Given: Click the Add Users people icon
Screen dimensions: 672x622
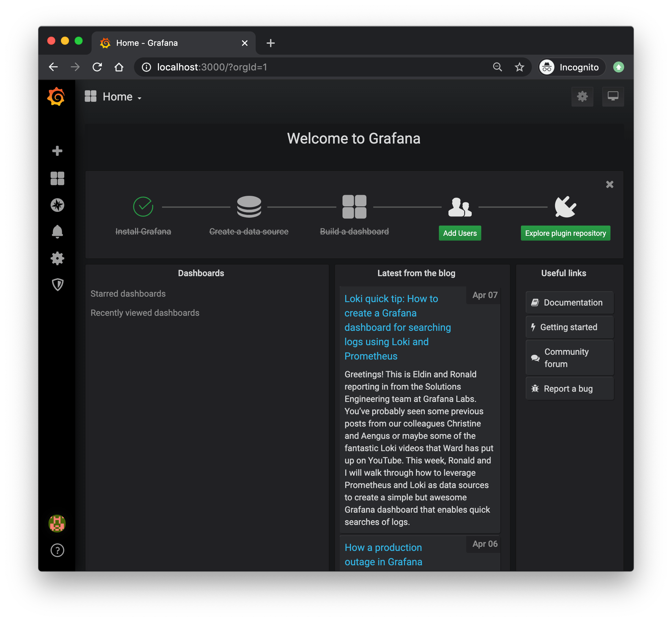Looking at the screenshot, I should tap(460, 207).
